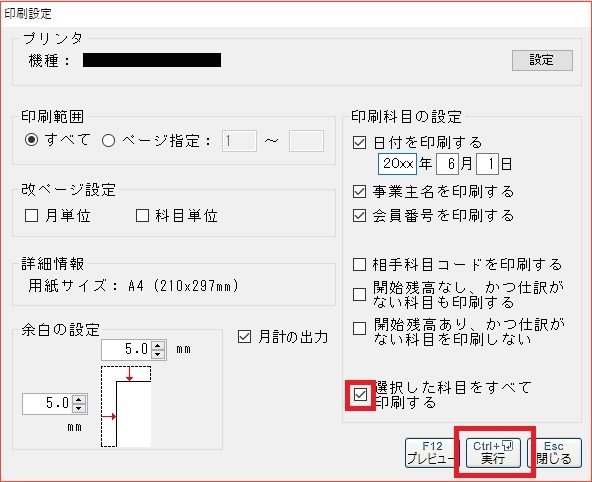Toggle 事業主名を印刷する checkbox
Image resolution: width=592 pixels, height=482 pixels.
click(359, 191)
